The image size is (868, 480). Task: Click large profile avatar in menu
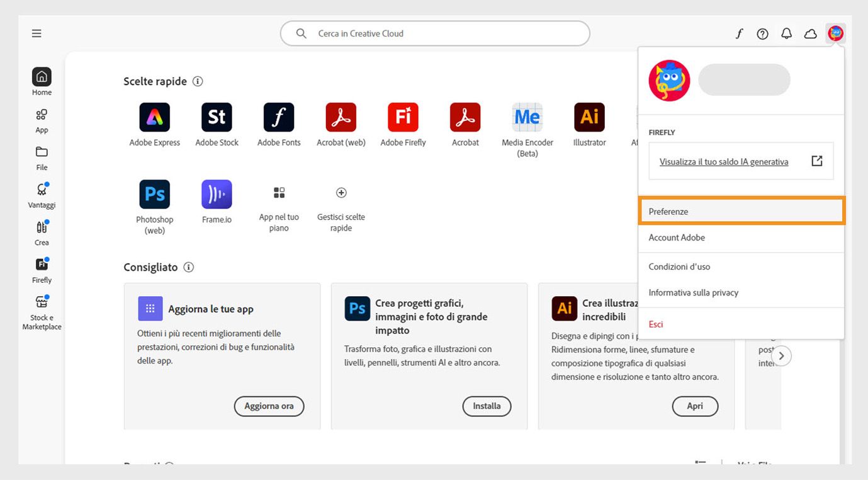click(x=669, y=81)
